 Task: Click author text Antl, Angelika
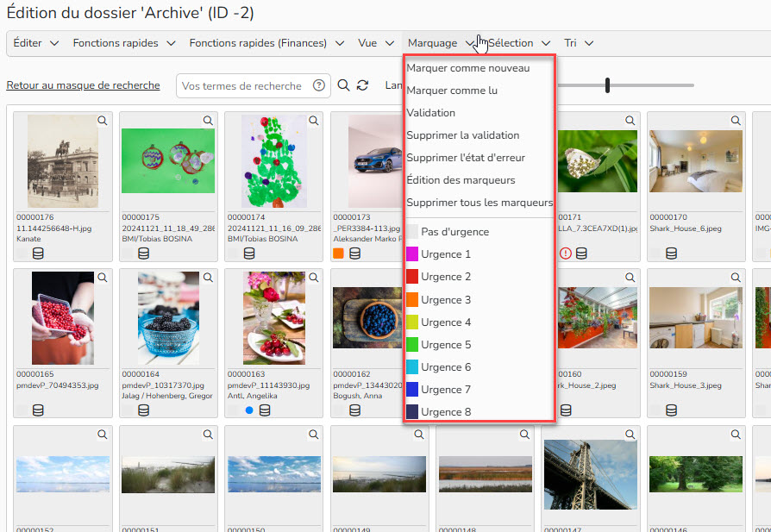click(x=253, y=396)
